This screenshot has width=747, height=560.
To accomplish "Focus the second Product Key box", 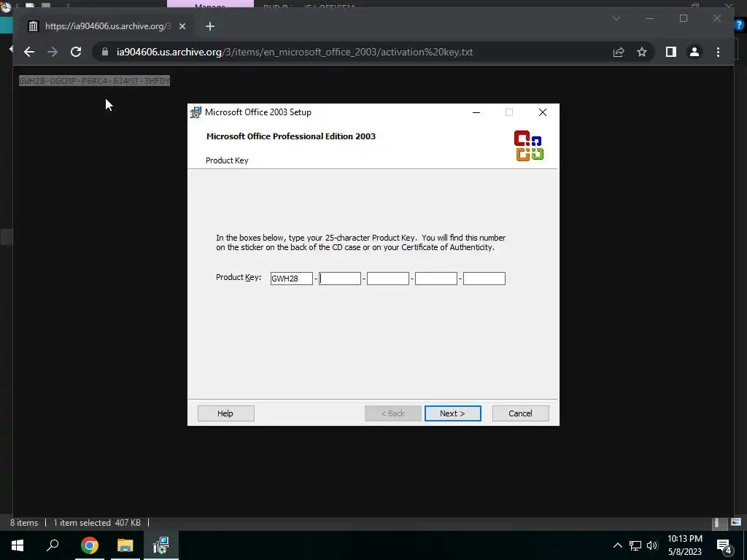I will pos(340,279).
